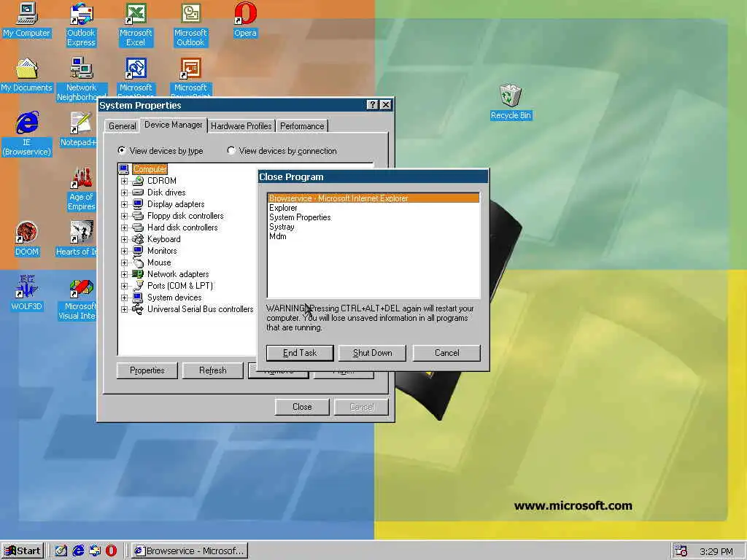Open Outlook Express desktop shortcut

[x=81, y=25]
